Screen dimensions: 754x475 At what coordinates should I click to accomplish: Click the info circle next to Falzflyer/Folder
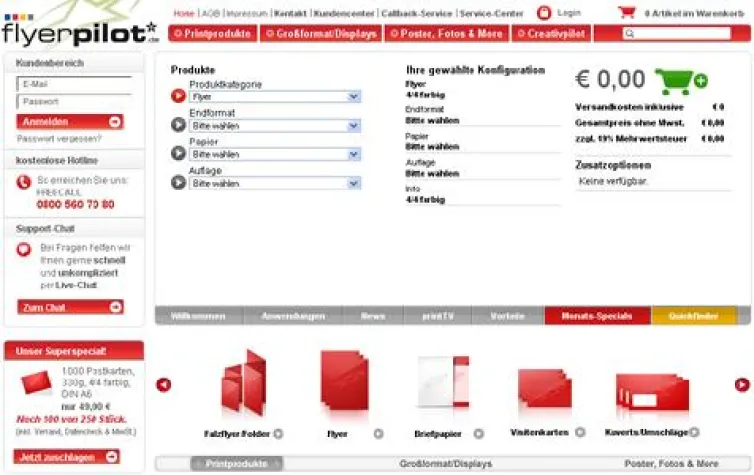click(278, 434)
